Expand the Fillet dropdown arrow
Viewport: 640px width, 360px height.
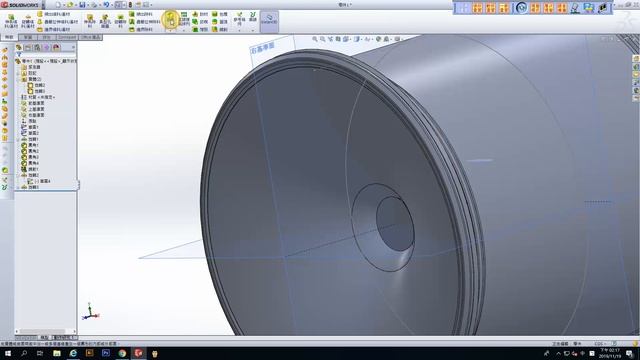pyautogui.click(x=171, y=30)
